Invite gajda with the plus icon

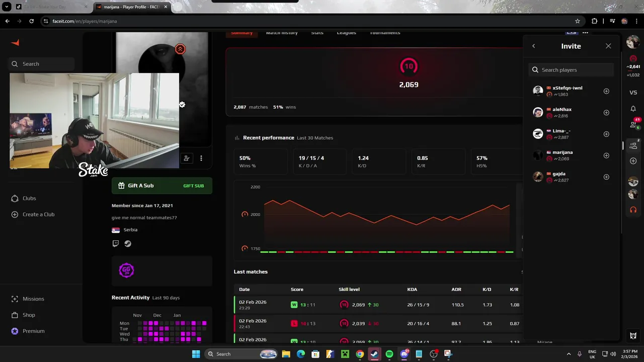(606, 177)
